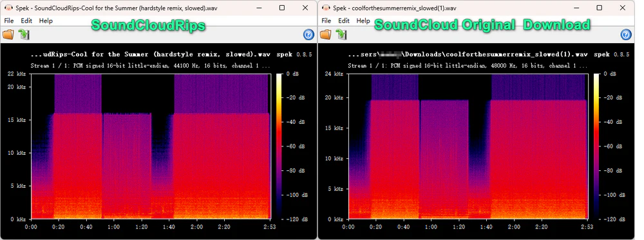The height and width of the screenshot is (240, 644).
Task: Open the File menu in the right Spek window
Action: coord(326,21)
